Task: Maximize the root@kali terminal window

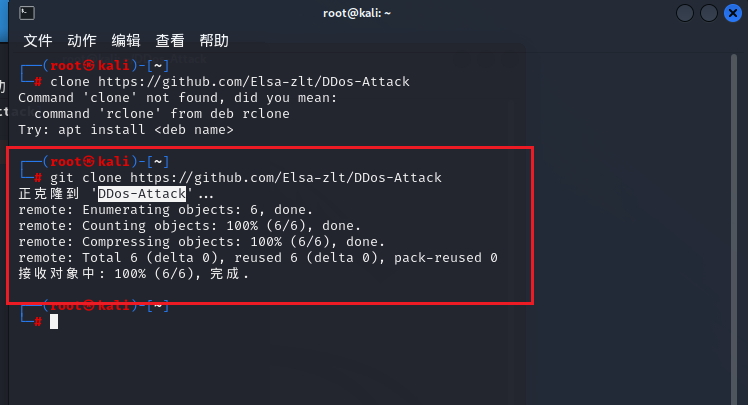Action: coord(708,13)
